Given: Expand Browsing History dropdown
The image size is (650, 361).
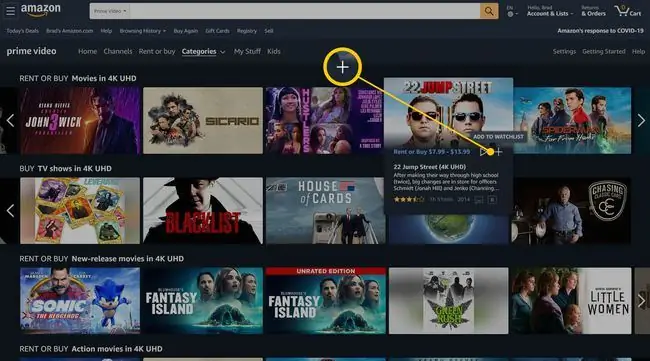Looking at the screenshot, I should (143, 31).
